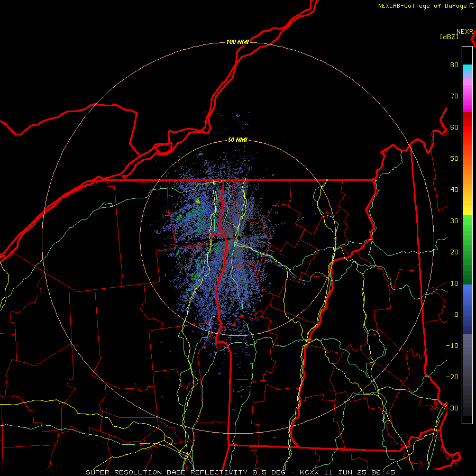Click the 80 dBZ value on legend
Image resolution: width=476 pixels, height=476 pixels.
pyautogui.click(x=454, y=65)
